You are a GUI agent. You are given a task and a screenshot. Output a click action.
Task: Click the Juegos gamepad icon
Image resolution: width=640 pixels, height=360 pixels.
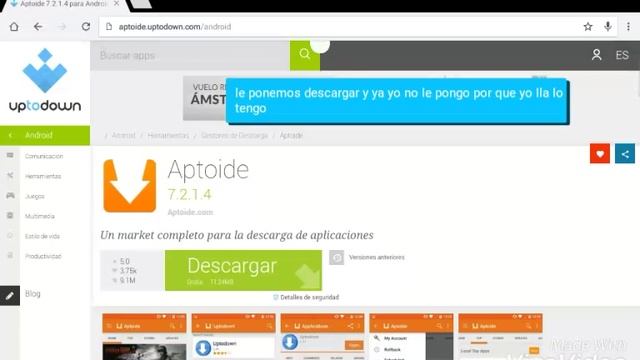tap(10, 196)
